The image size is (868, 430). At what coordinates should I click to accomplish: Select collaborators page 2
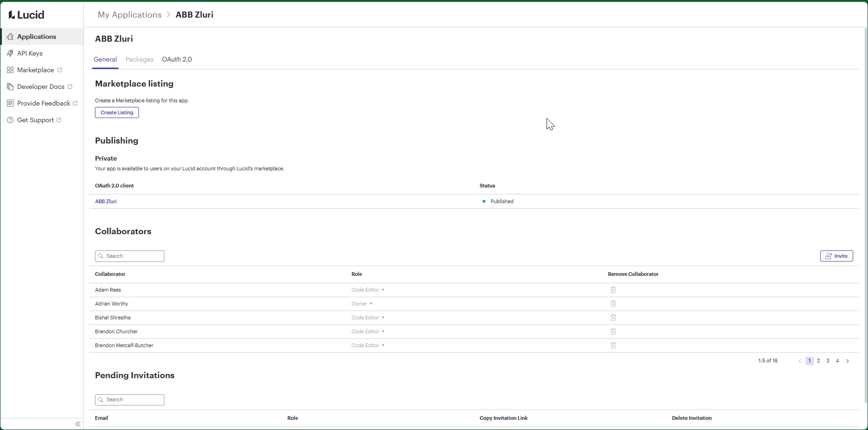(x=818, y=361)
